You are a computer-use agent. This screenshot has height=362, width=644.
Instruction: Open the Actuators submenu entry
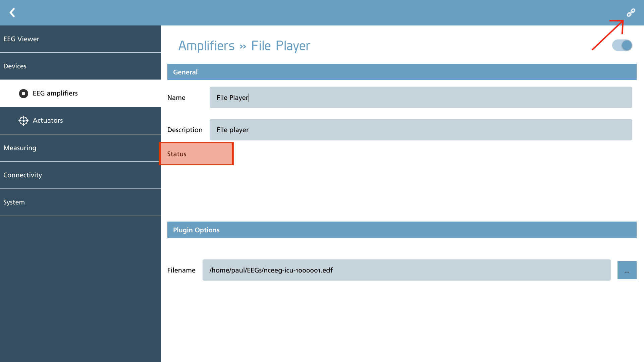click(x=80, y=121)
